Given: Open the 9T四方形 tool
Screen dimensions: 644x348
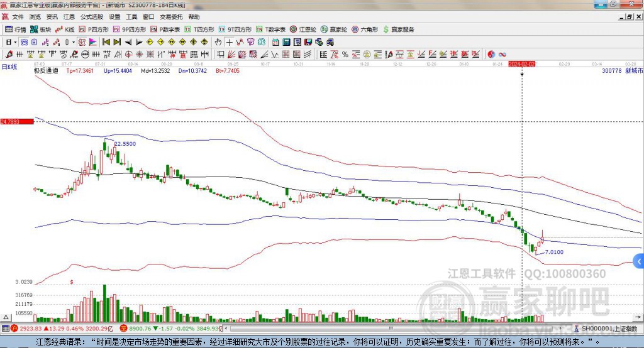Looking at the screenshot, I should pos(235,30).
